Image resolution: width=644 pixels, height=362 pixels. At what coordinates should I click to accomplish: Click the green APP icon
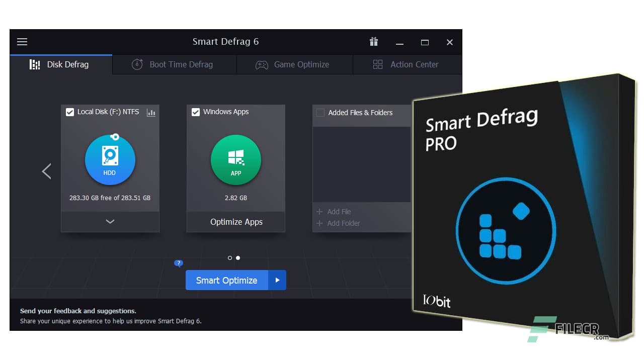[x=235, y=159]
